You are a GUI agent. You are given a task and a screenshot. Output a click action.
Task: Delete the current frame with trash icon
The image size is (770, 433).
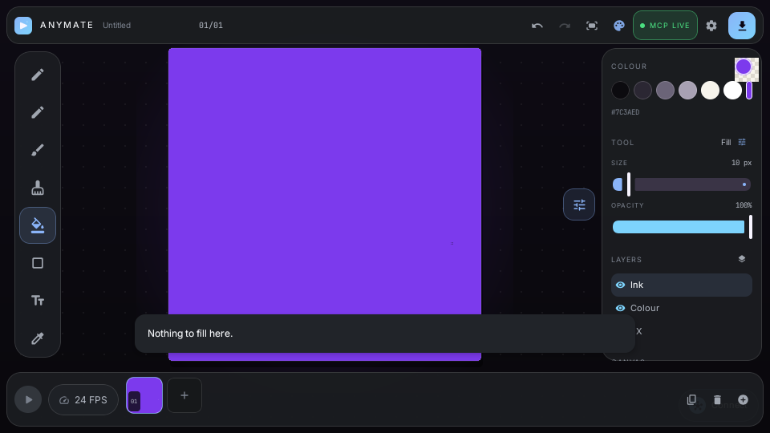pyautogui.click(x=717, y=400)
